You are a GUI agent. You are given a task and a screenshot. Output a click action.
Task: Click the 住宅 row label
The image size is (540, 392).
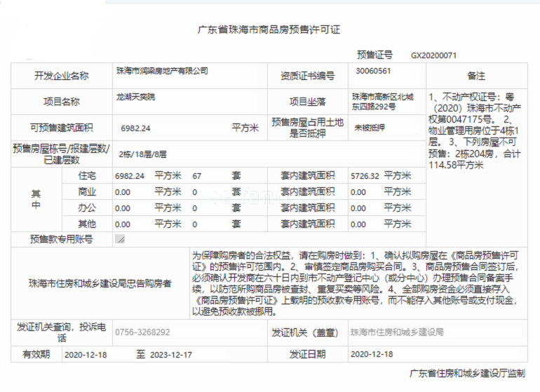coord(87,176)
